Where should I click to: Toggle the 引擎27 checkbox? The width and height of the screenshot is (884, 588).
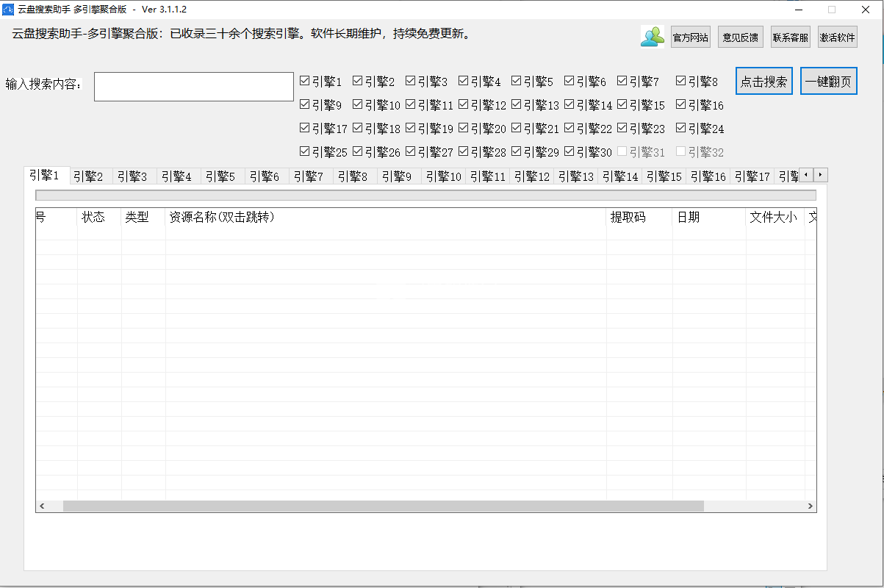coord(411,151)
